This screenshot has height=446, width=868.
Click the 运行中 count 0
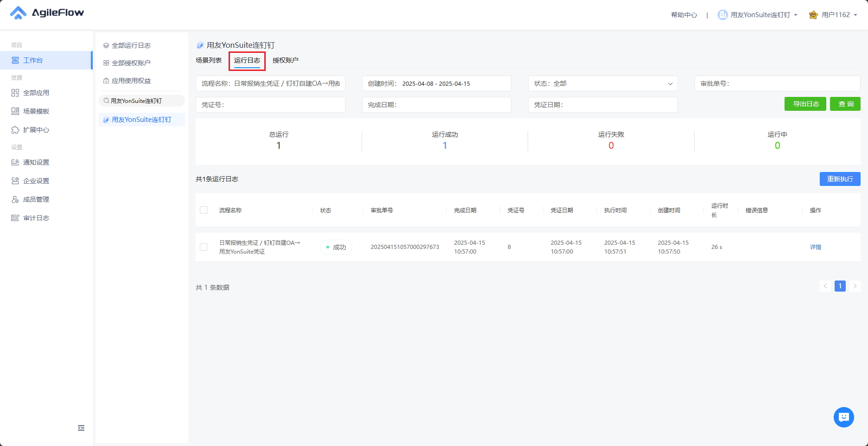[x=778, y=146]
